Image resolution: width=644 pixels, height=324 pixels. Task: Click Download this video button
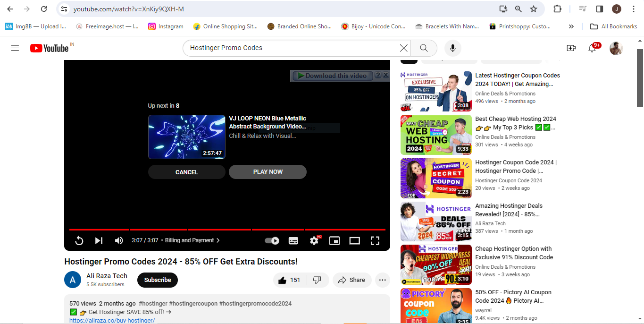(332, 76)
